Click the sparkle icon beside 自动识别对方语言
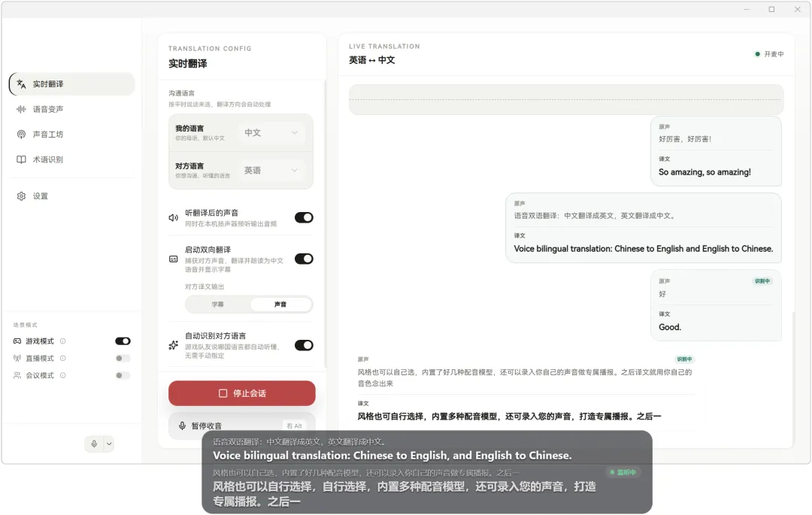 pos(174,345)
